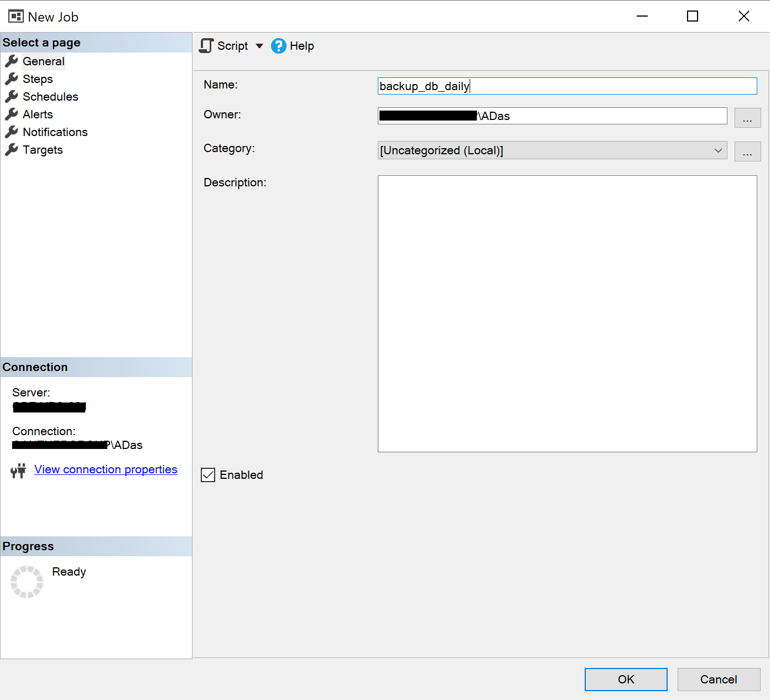Cancel the New Job dialog
This screenshot has width=770, height=700.
(719, 680)
